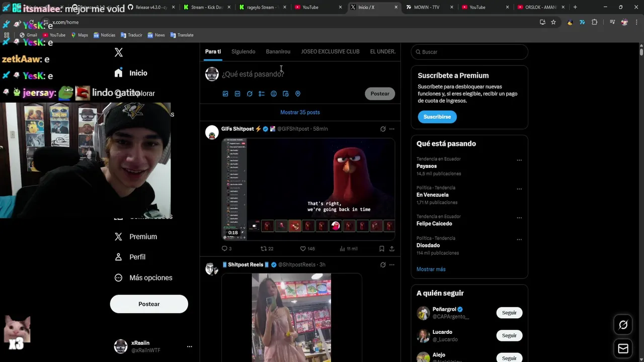Follow Peñargrol with Seguir button
The width and height of the screenshot is (644, 362).
(x=509, y=313)
